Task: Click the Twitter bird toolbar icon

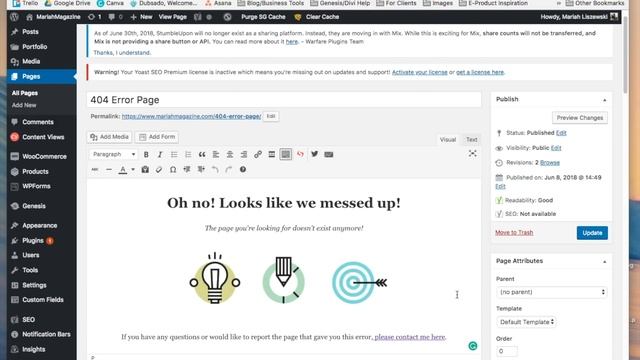Action: click(x=314, y=154)
